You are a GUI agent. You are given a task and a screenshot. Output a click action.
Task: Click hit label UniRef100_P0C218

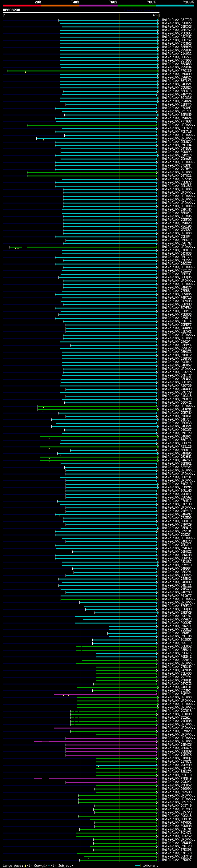(177, 816)
